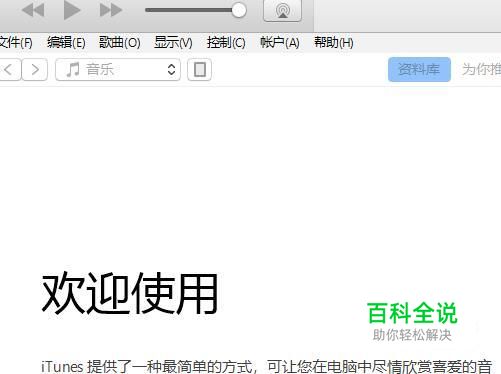Click the device icon button

(x=199, y=70)
